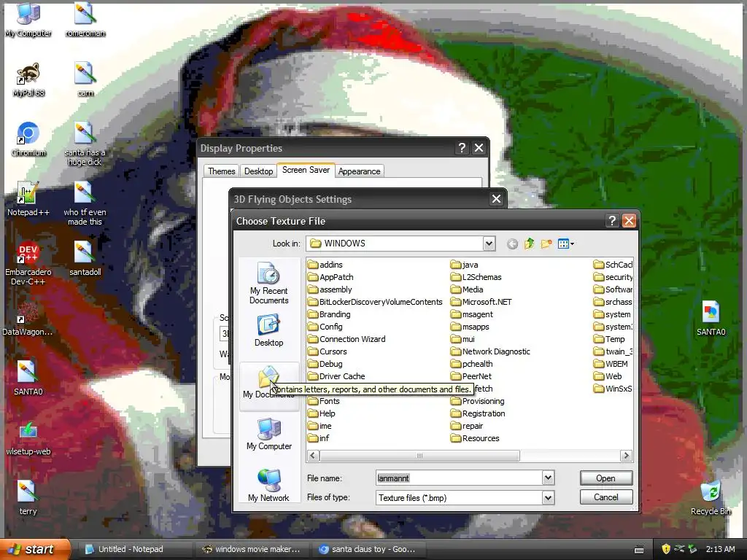Select the Chromium desktop shortcut
The image size is (747, 560).
click(28, 139)
